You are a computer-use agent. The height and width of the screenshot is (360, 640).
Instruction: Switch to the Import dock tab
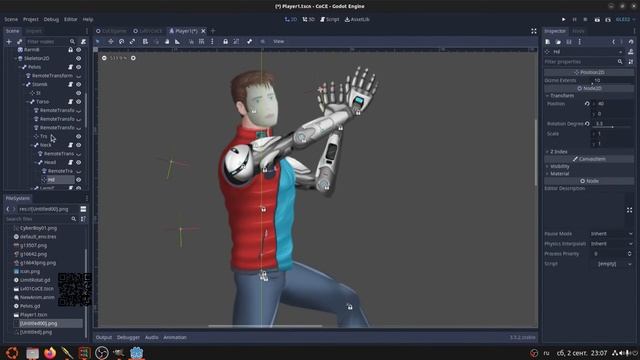click(33, 31)
